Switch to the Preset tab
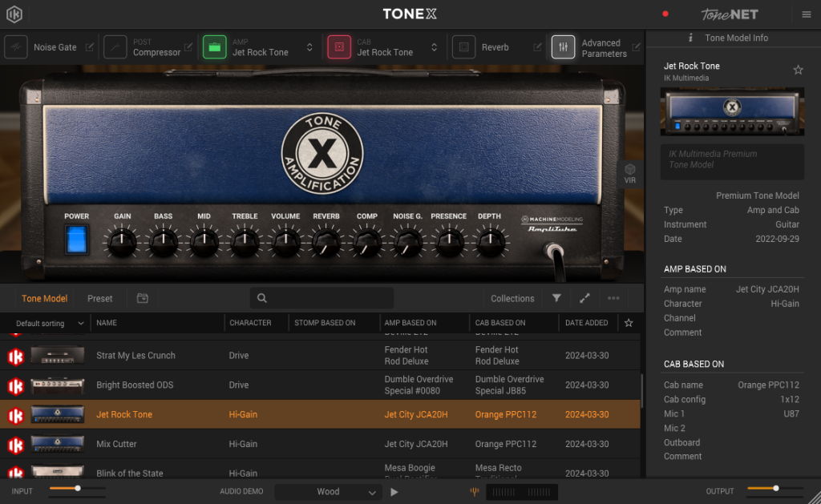Viewport: 821px width, 504px height. coord(99,298)
